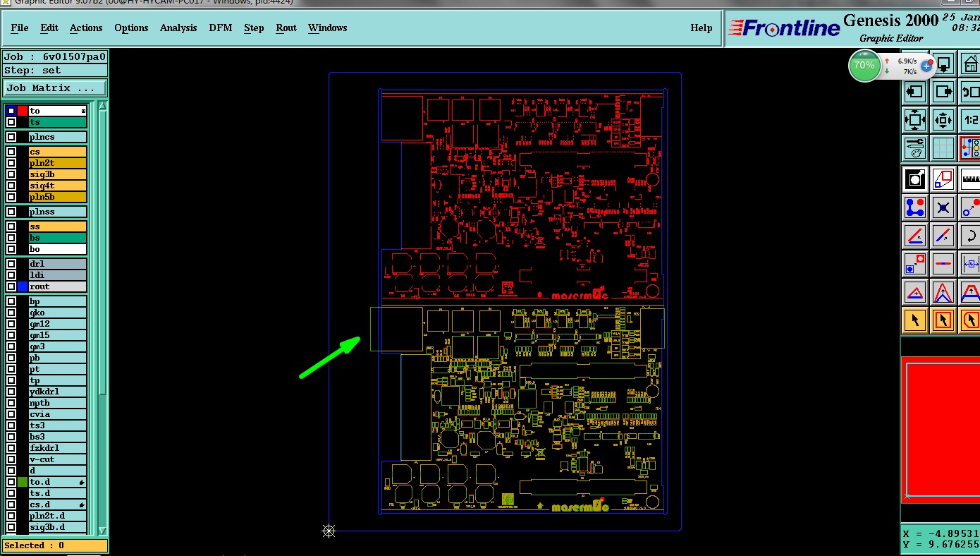Toggle the 'rout' layer checkbox
Viewport: 980px width, 556px height.
coord(11,286)
